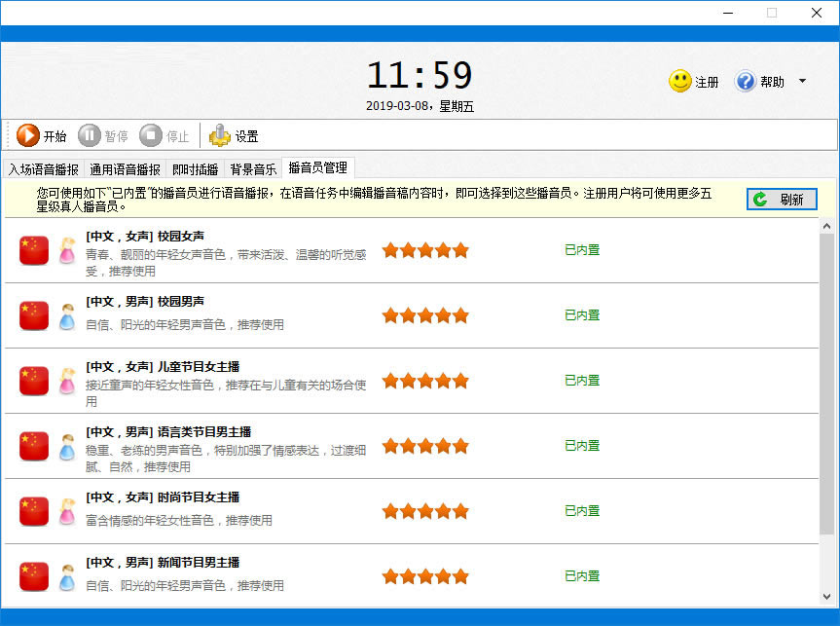Click the China flag icon for 儿童节目女主播

34,381
